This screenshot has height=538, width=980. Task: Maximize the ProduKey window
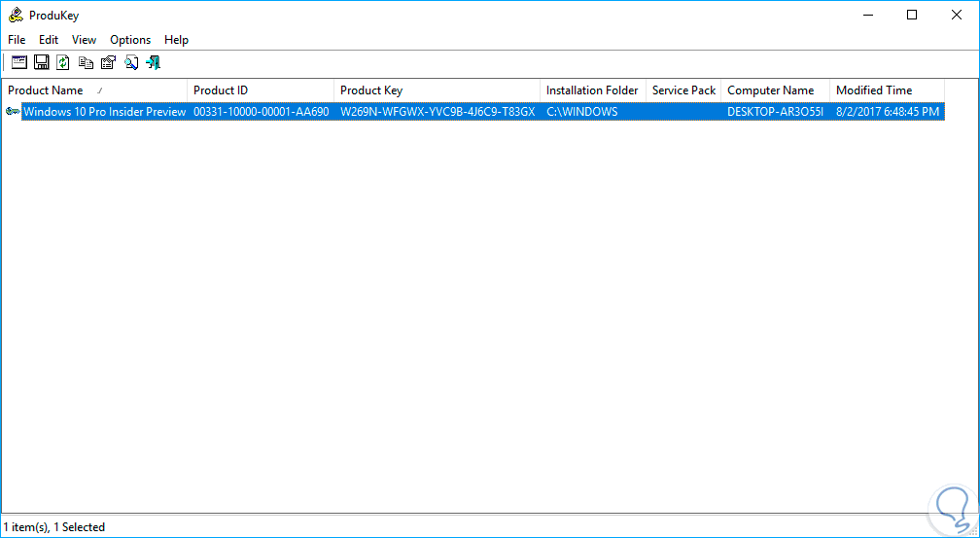[912, 15]
